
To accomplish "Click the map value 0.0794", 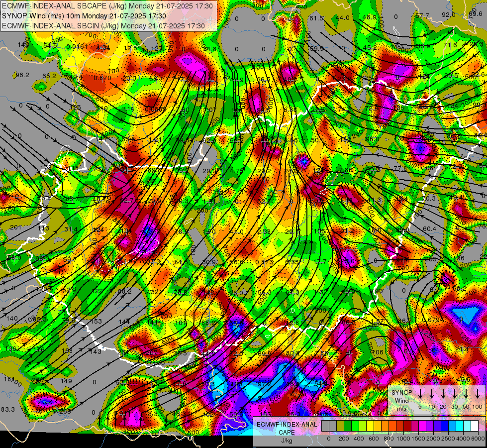I will tap(433, 320).
